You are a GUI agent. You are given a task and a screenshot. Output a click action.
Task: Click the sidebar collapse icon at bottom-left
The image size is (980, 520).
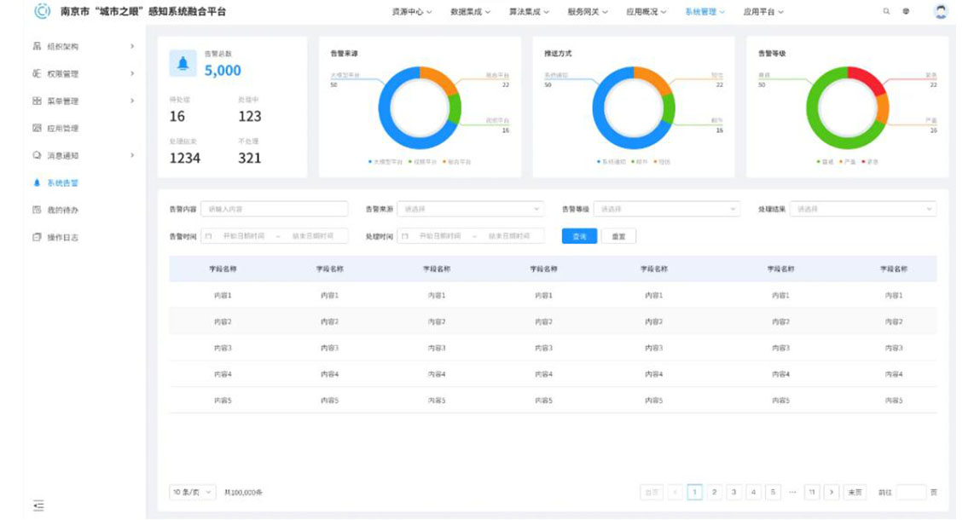tap(38, 506)
